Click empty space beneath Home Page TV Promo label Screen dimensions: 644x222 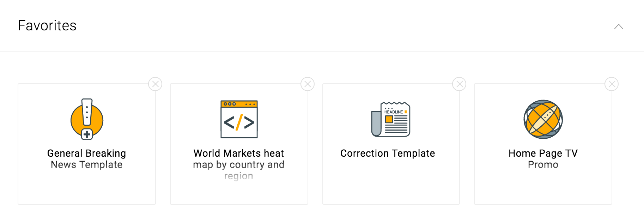coord(543,187)
